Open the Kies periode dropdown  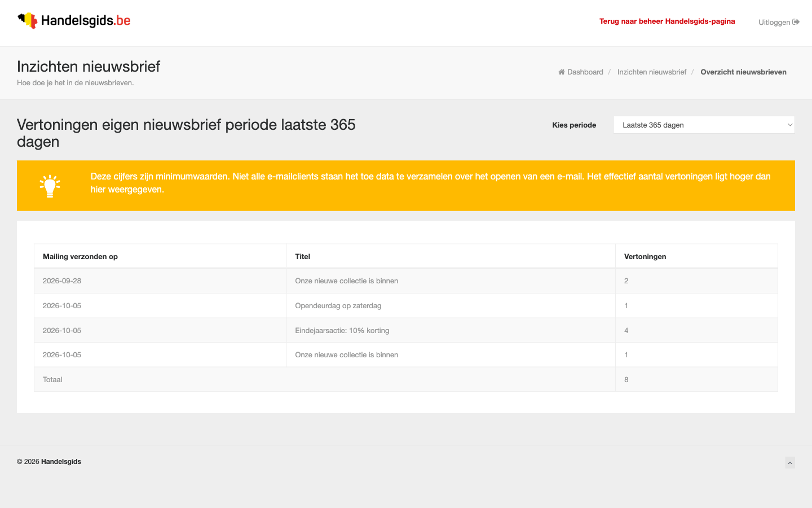click(x=704, y=125)
